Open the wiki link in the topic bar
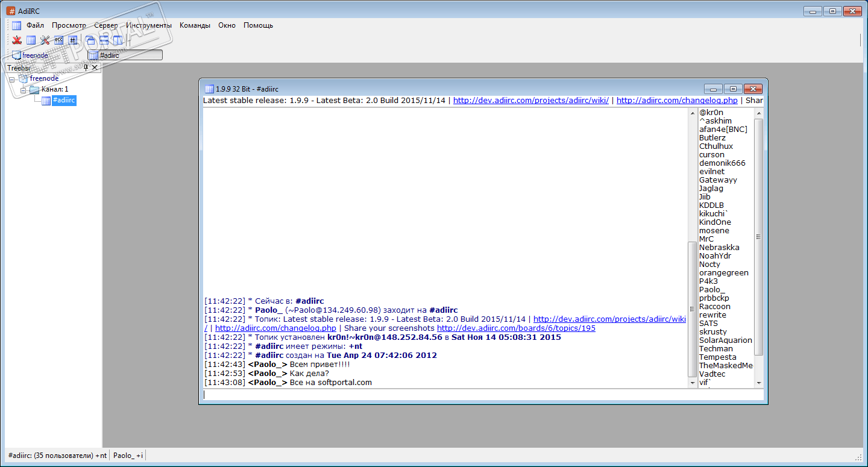This screenshot has height=467, width=868. coord(531,101)
